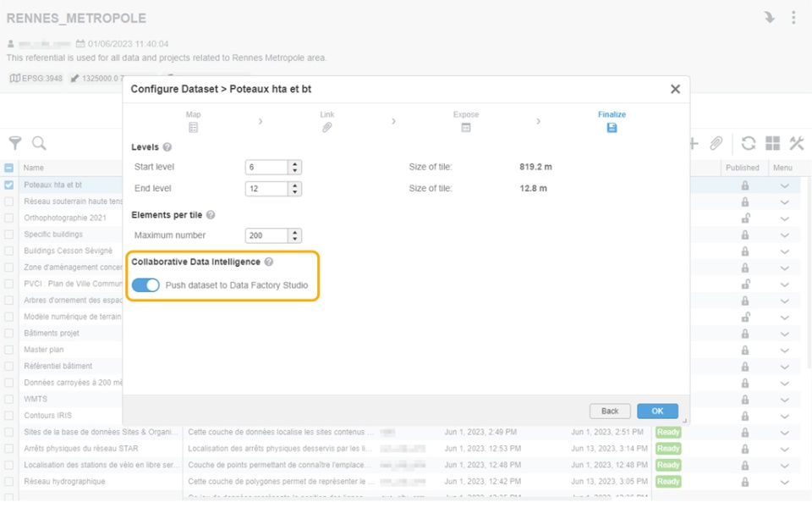Go to the Expose step of the wizard
The image size is (812, 508).
pos(466,121)
